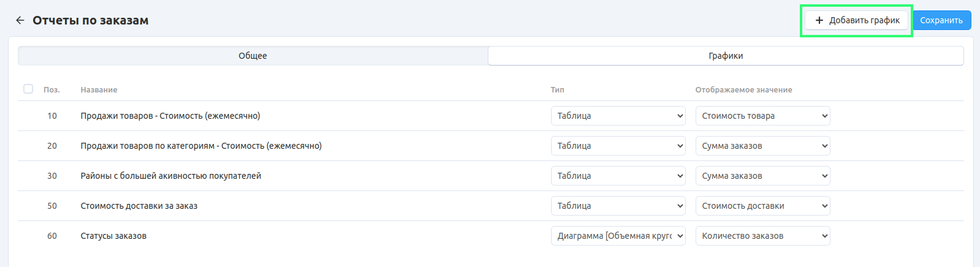Viewport: 980px width, 267px height.
Task: Save changes with the Сохранить button
Action: tap(941, 20)
